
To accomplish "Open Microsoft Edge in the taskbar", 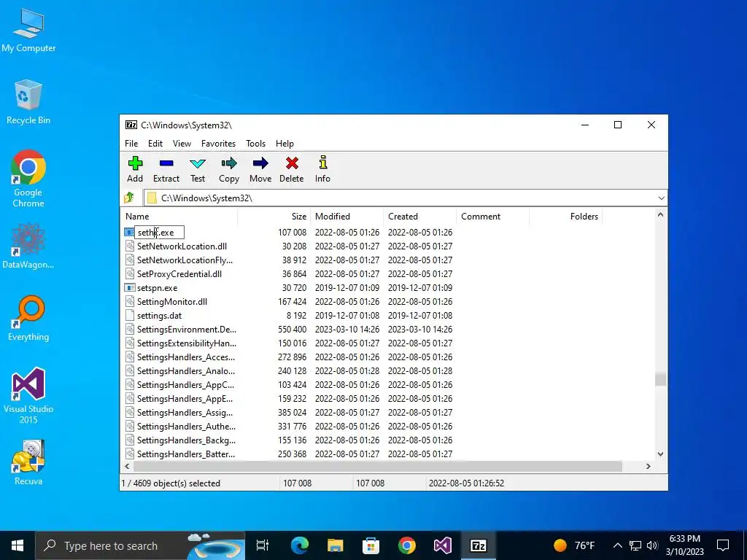I will [x=300, y=545].
